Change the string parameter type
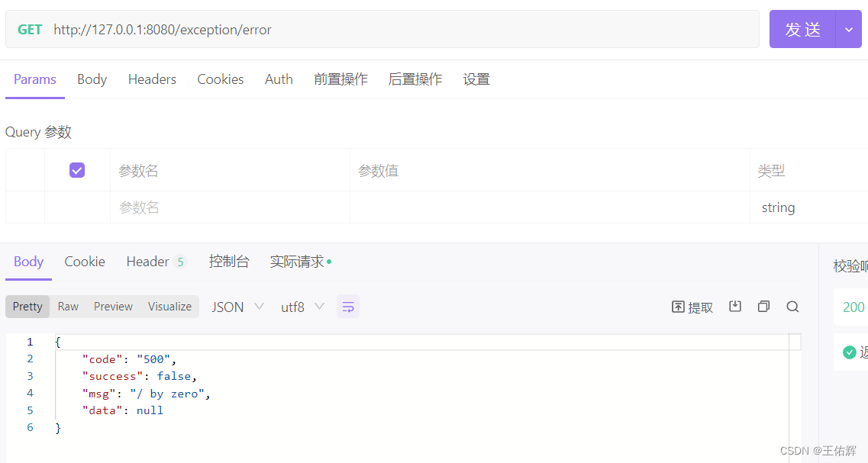This screenshot has height=463, width=868. [x=778, y=207]
